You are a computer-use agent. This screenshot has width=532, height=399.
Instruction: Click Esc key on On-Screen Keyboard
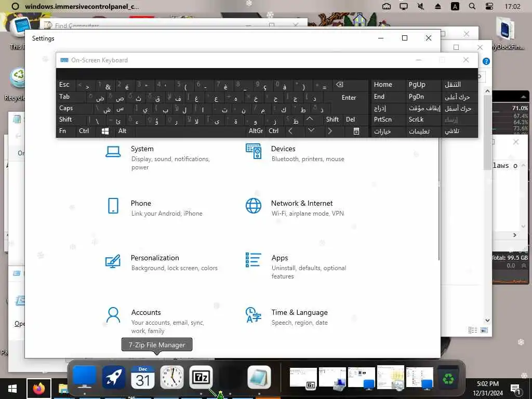tap(66, 85)
